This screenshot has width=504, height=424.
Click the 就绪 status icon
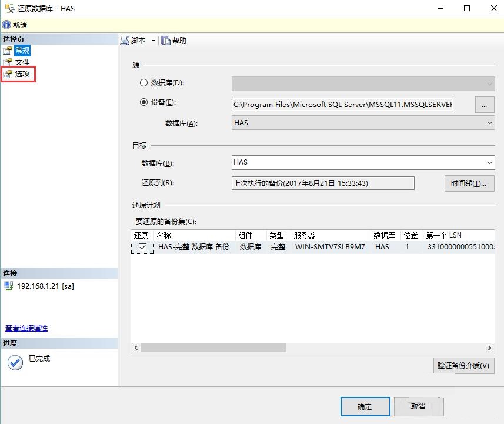pos(6,25)
